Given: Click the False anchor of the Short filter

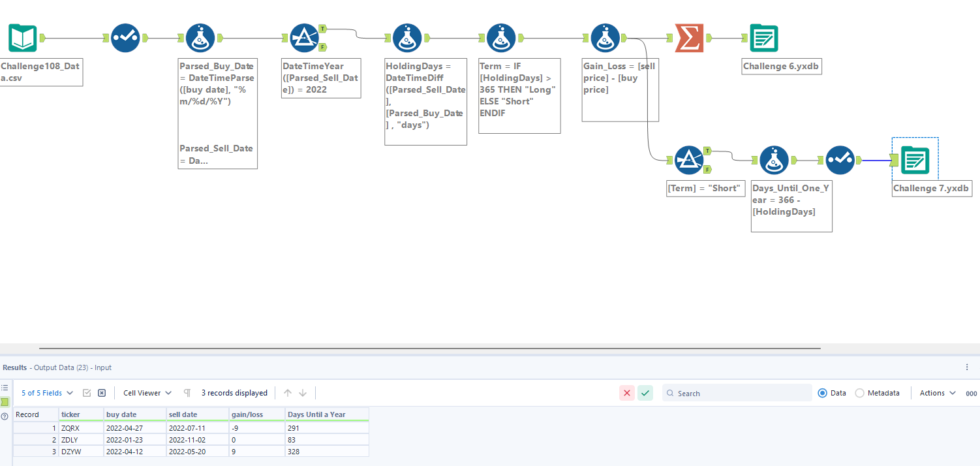Looking at the screenshot, I should [x=707, y=169].
